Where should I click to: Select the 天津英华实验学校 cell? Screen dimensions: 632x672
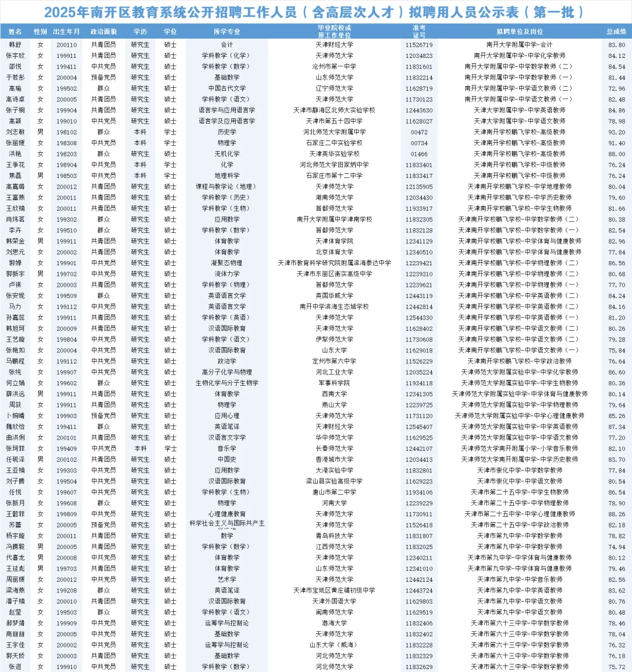click(x=334, y=154)
